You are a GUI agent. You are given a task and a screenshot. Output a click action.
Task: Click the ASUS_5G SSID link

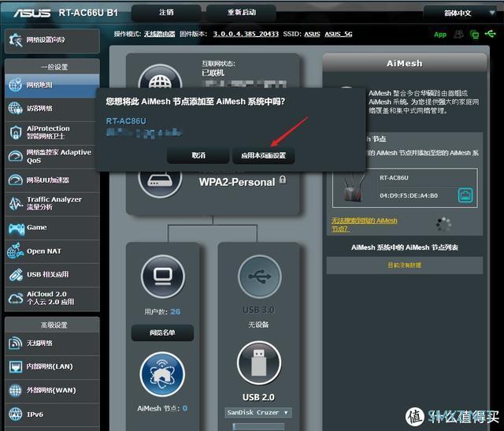pyautogui.click(x=339, y=34)
